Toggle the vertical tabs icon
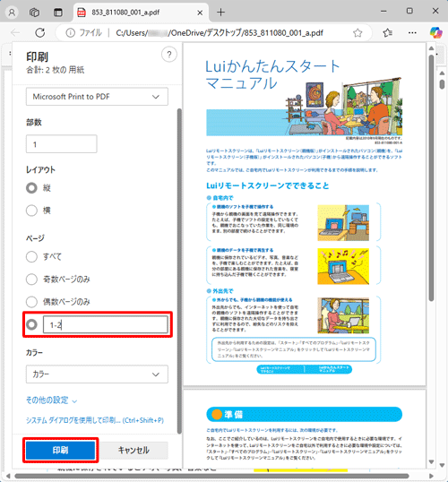The height and width of the screenshot is (482, 448). [x=58, y=13]
